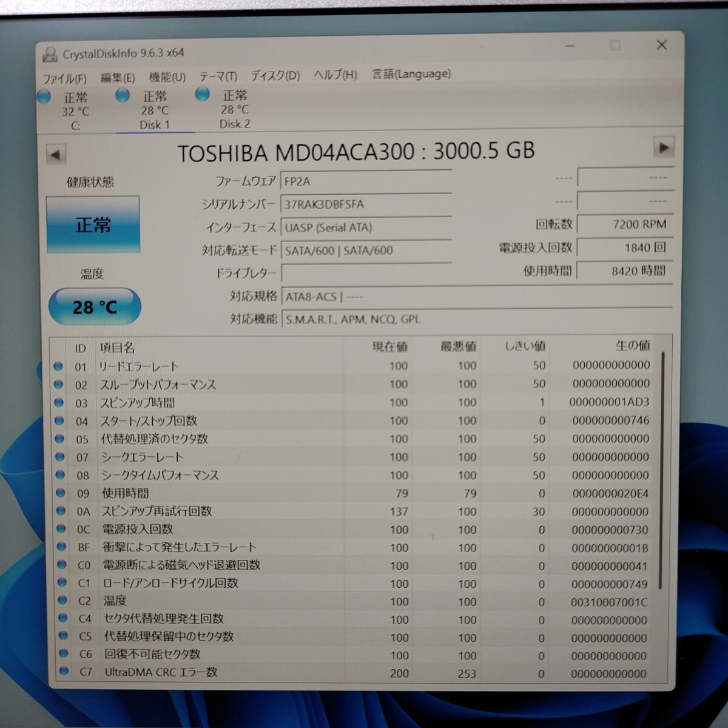Click the empty drive letter field
The image size is (728, 728).
(x=366, y=272)
